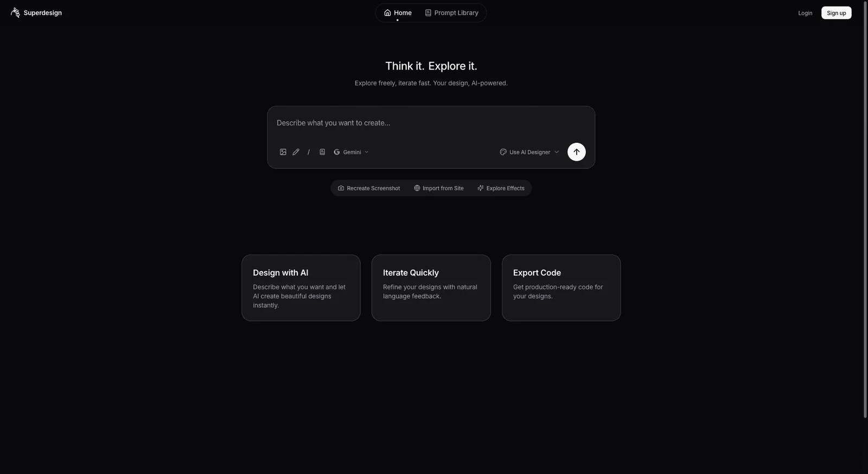Choose Recreate Screenshot option
The height and width of the screenshot is (474, 868).
click(x=369, y=188)
